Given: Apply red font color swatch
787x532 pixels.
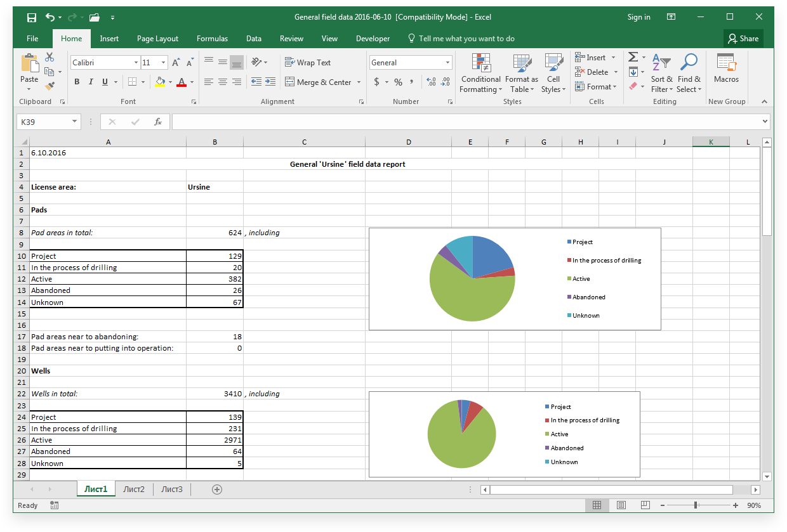Looking at the screenshot, I should click(x=182, y=82).
